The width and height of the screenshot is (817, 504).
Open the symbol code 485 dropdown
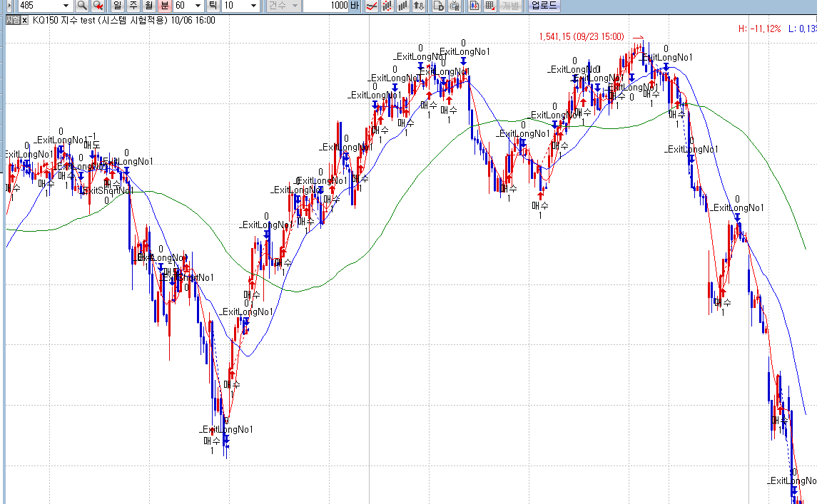(x=66, y=6)
